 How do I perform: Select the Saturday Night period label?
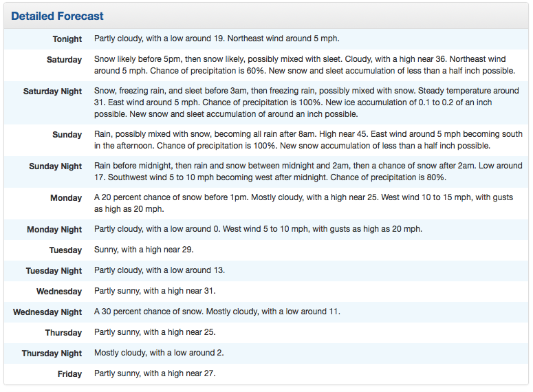coord(52,91)
